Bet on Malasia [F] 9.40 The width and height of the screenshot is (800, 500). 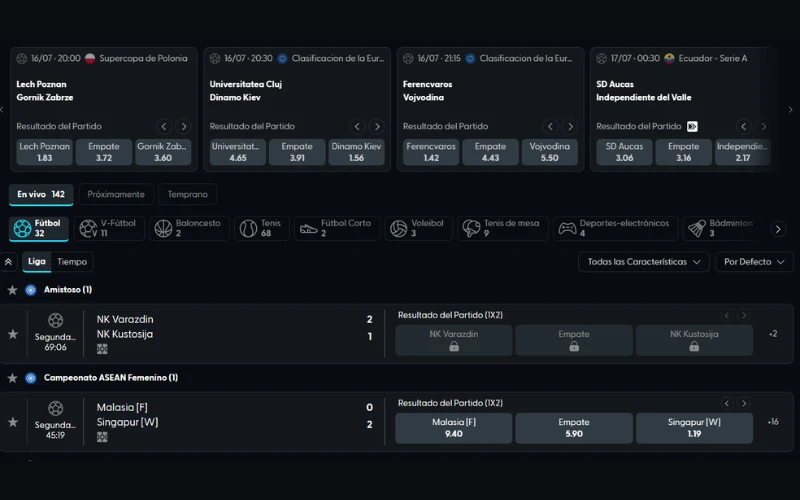point(454,428)
